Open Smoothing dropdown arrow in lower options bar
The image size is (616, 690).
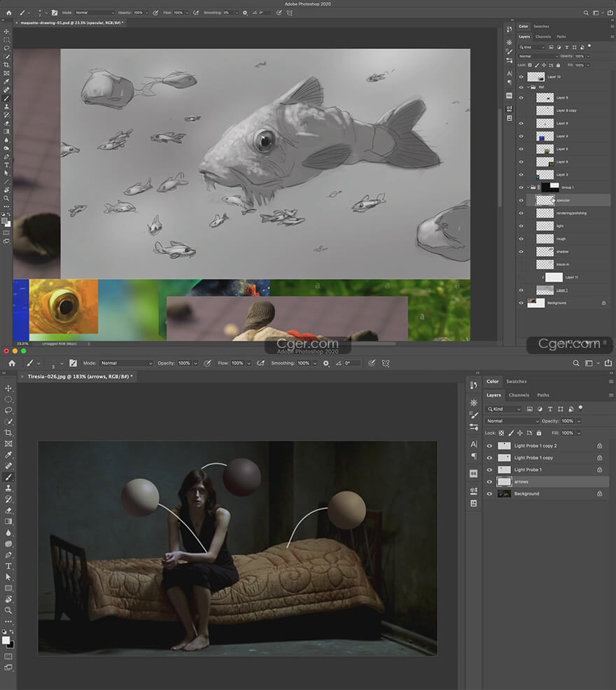click(315, 363)
